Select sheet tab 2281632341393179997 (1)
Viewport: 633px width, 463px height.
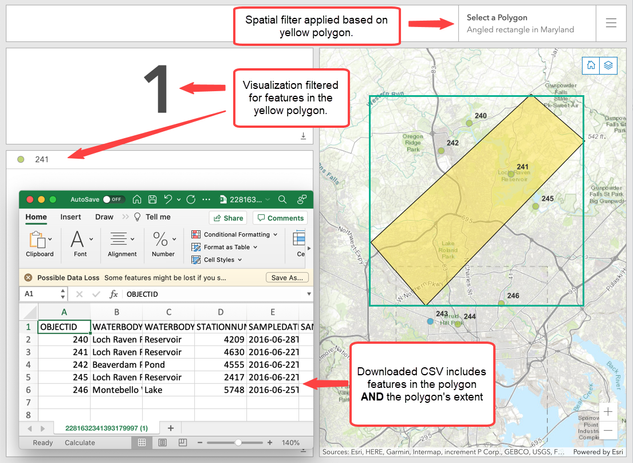(x=107, y=428)
